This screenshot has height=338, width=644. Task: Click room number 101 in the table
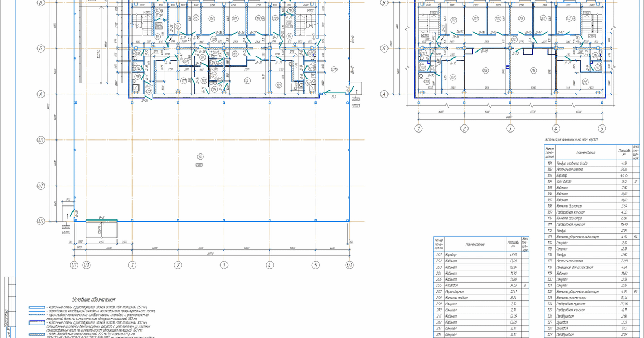549,163
